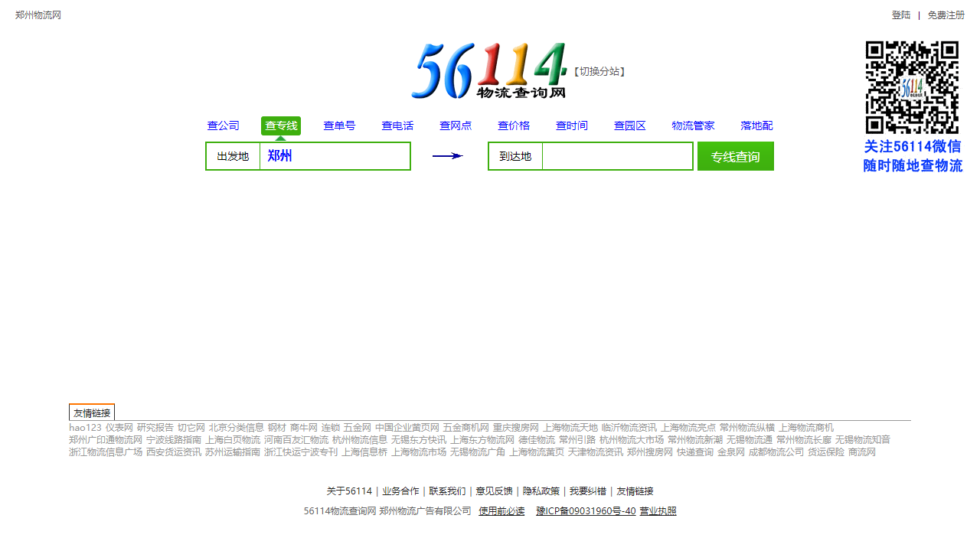Click the 登陆 login link
980x551 pixels.
click(x=901, y=15)
